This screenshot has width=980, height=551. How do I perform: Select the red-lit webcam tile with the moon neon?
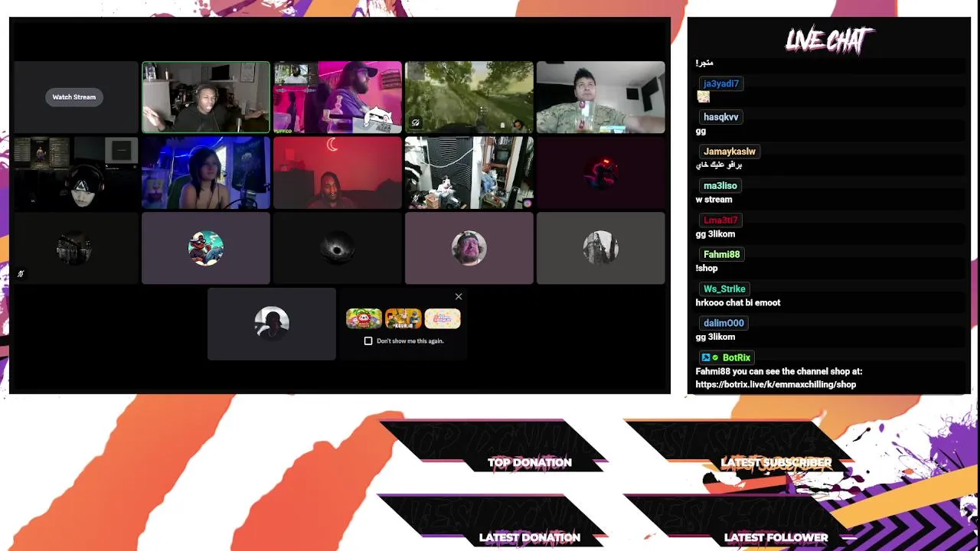[338, 173]
